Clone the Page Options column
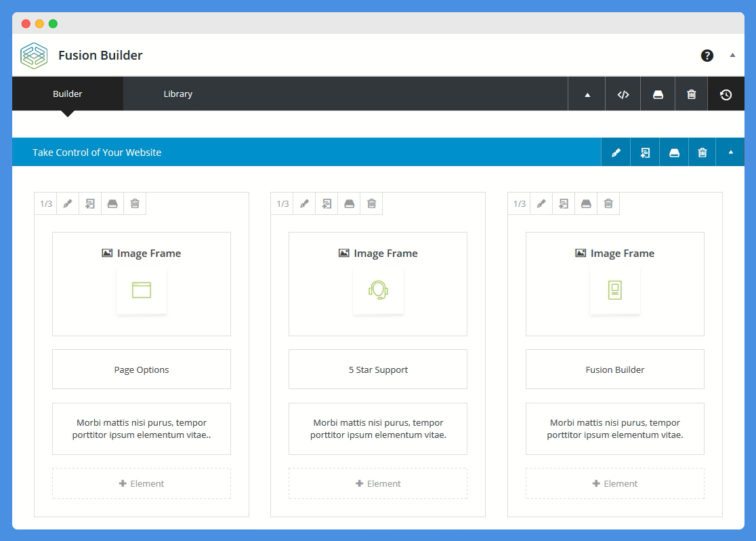The image size is (756, 541). pos(90,203)
